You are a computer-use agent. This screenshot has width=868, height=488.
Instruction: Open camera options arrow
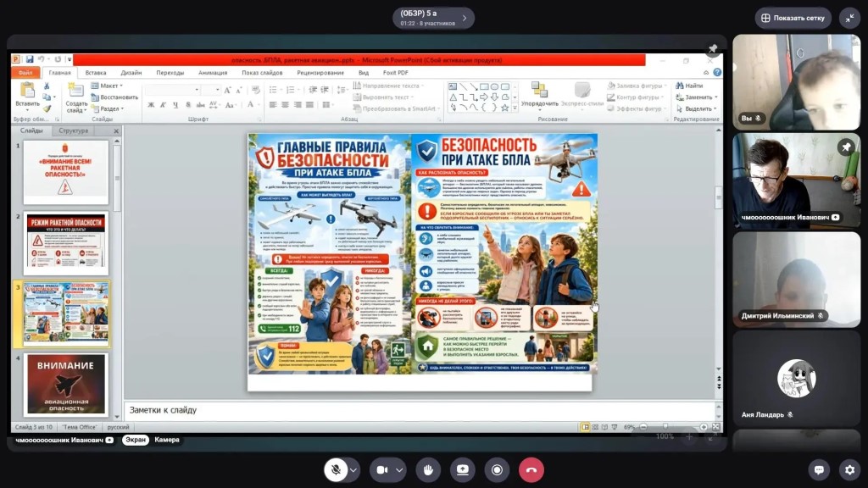click(x=399, y=470)
